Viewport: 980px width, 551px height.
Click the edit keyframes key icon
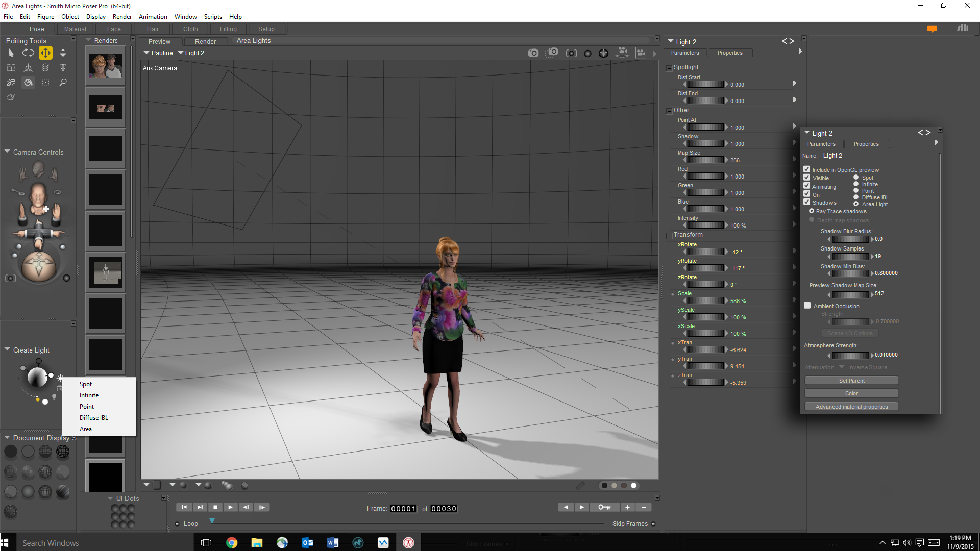pos(604,507)
